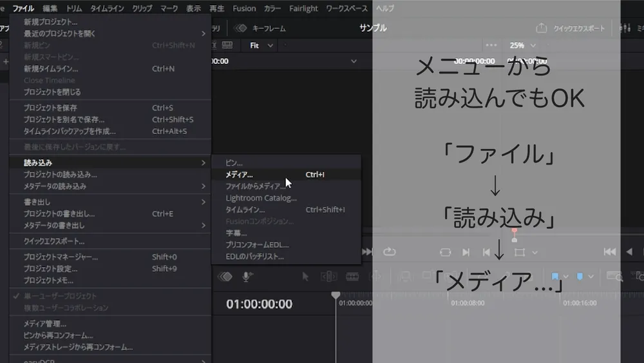Screen dimensions: 644x363
Task: Click the timeline playhead handle
Action: pyautogui.click(x=336, y=295)
